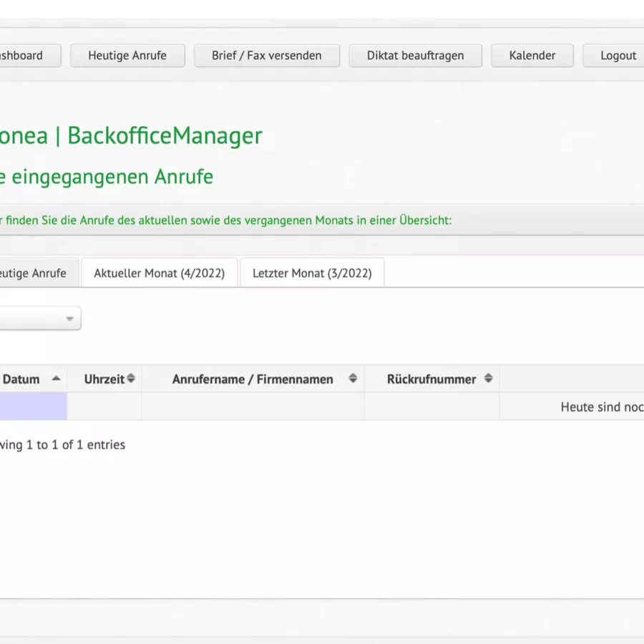
Task: Open the Aktueller Monat (4/2022) tab
Action: 159,273
